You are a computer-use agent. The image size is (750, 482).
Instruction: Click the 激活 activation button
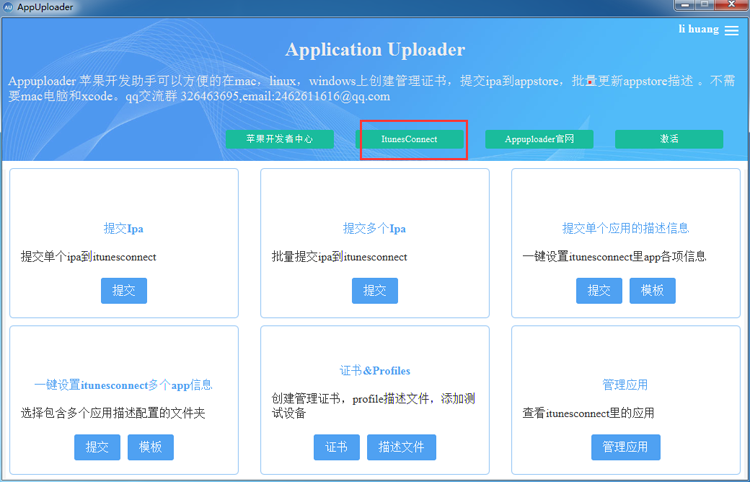tap(669, 139)
